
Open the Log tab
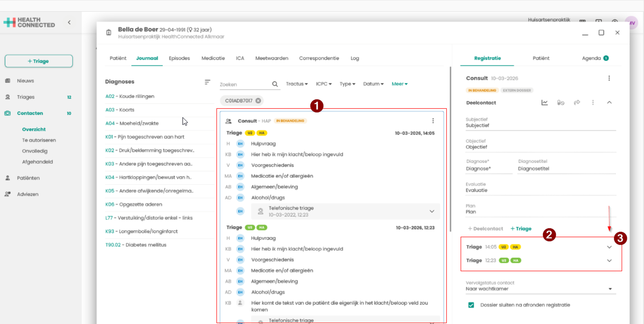(x=355, y=58)
